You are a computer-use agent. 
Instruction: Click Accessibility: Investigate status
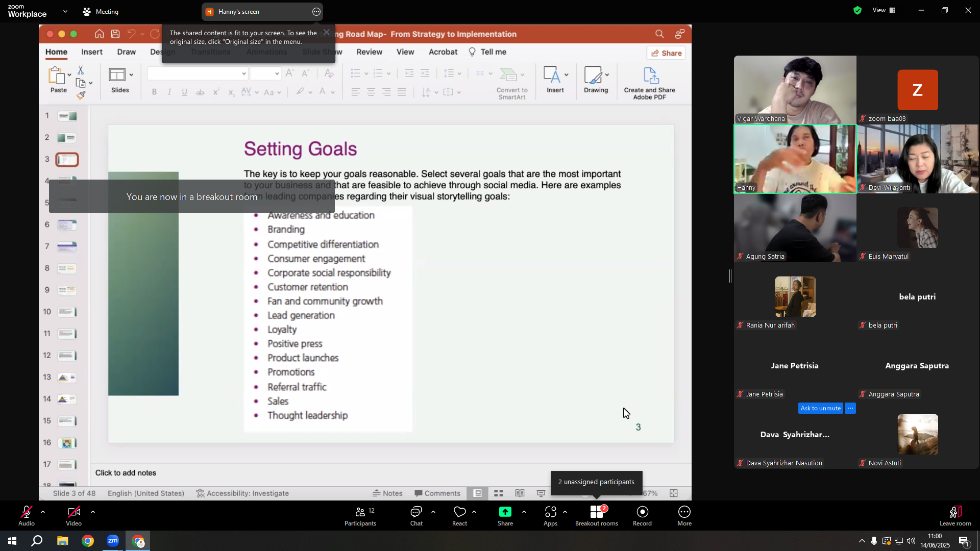tap(242, 493)
